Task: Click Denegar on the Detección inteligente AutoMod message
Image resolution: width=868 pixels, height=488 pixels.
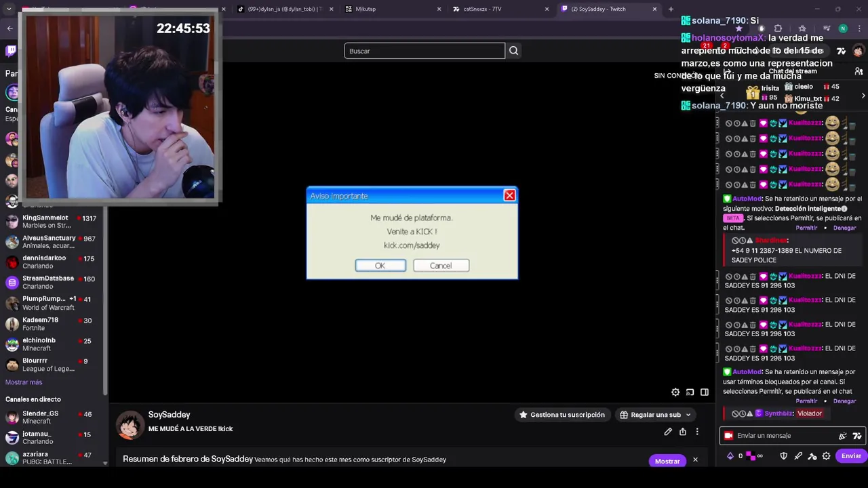Action: [x=844, y=228]
